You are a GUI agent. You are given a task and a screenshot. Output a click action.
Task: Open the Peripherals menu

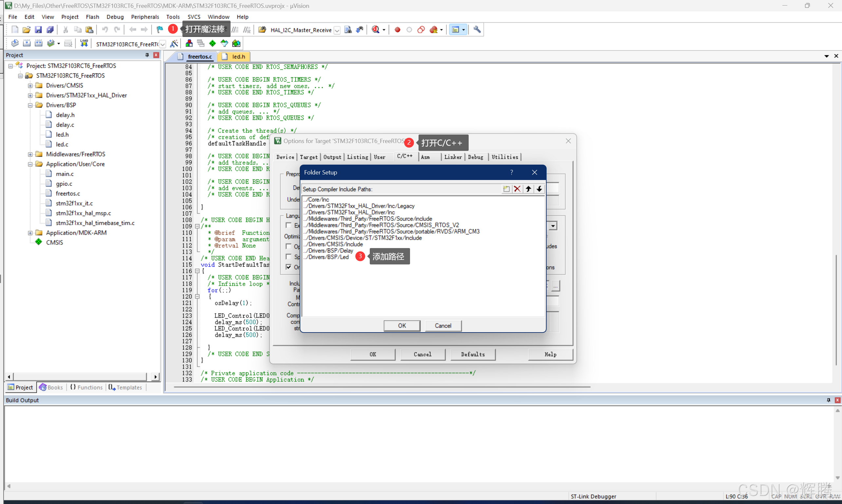point(145,17)
